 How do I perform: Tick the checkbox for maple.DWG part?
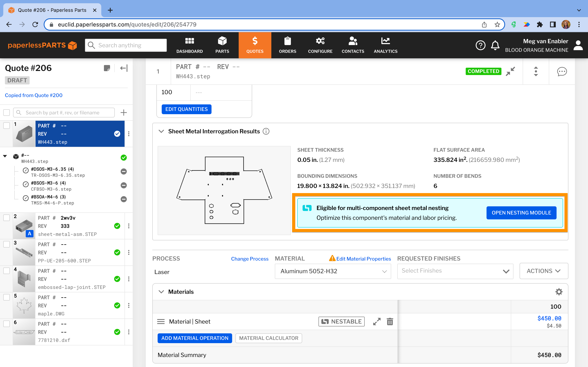point(7,297)
